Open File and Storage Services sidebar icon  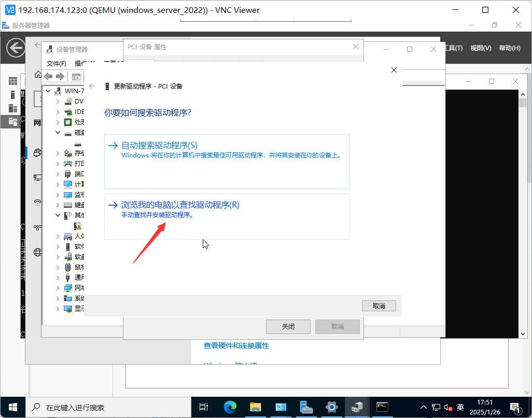point(13,121)
